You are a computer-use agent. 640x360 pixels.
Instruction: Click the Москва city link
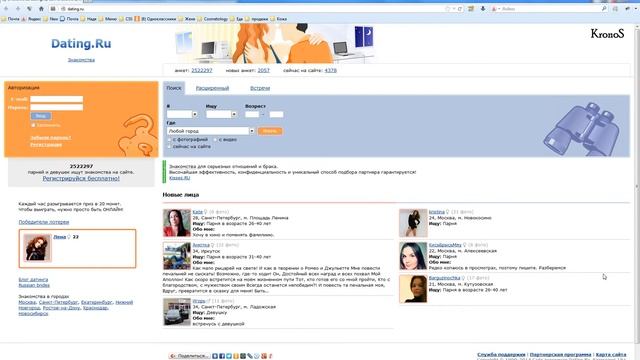pyautogui.click(x=27, y=302)
